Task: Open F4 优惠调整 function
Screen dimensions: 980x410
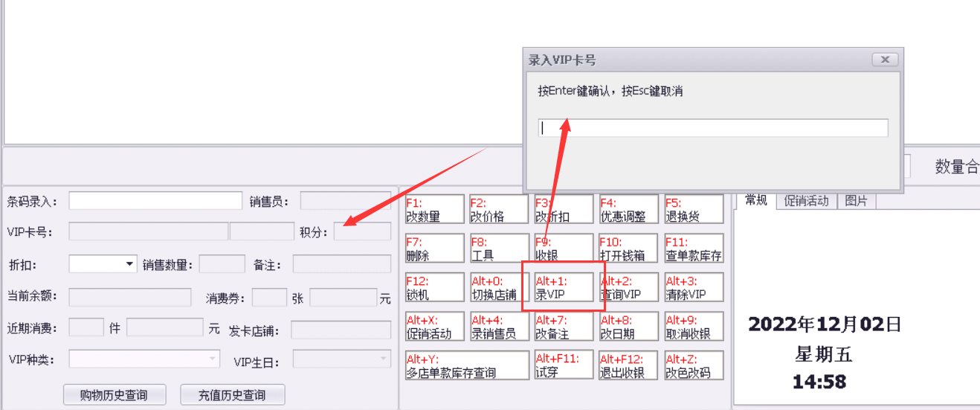Action: 629,209
